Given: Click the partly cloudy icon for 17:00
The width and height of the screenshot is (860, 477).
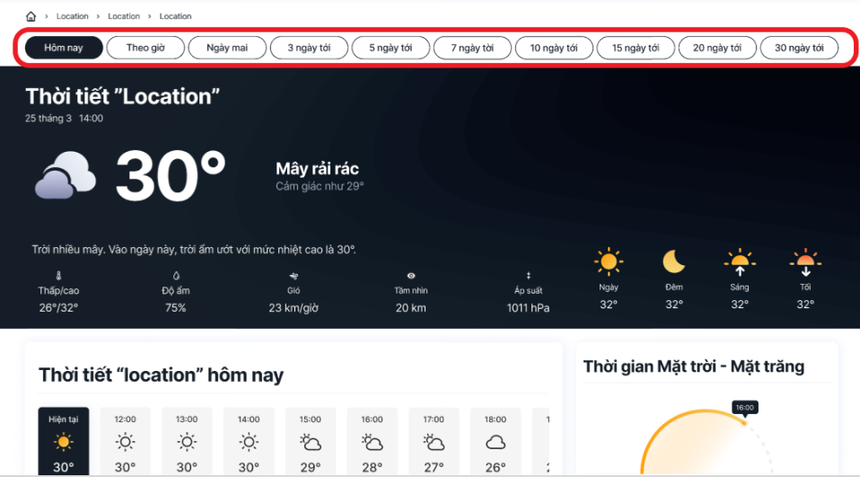Looking at the screenshot, I should pyautogui.click(x=434, y=442).
